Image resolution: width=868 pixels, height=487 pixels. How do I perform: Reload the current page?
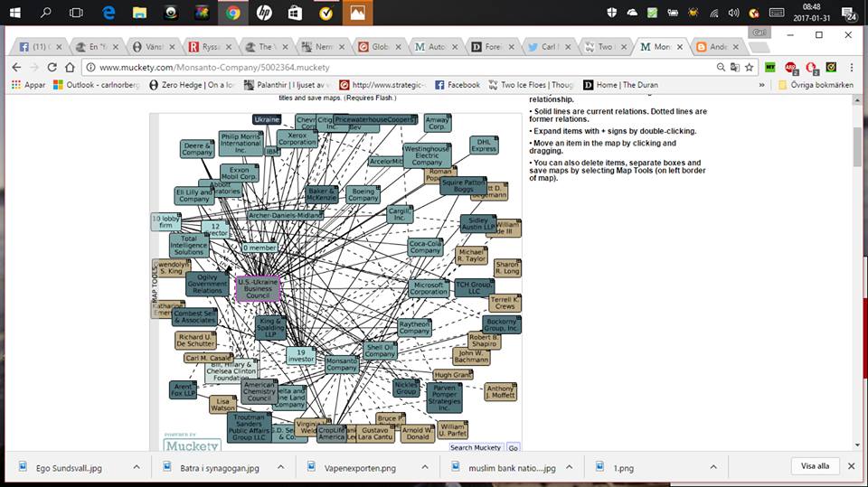(x=52, y=67)
